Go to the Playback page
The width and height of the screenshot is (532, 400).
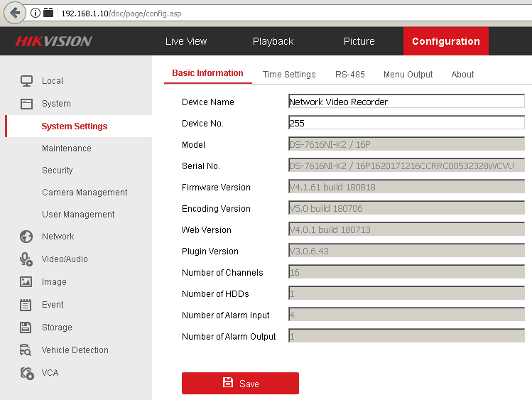(273, 41)
